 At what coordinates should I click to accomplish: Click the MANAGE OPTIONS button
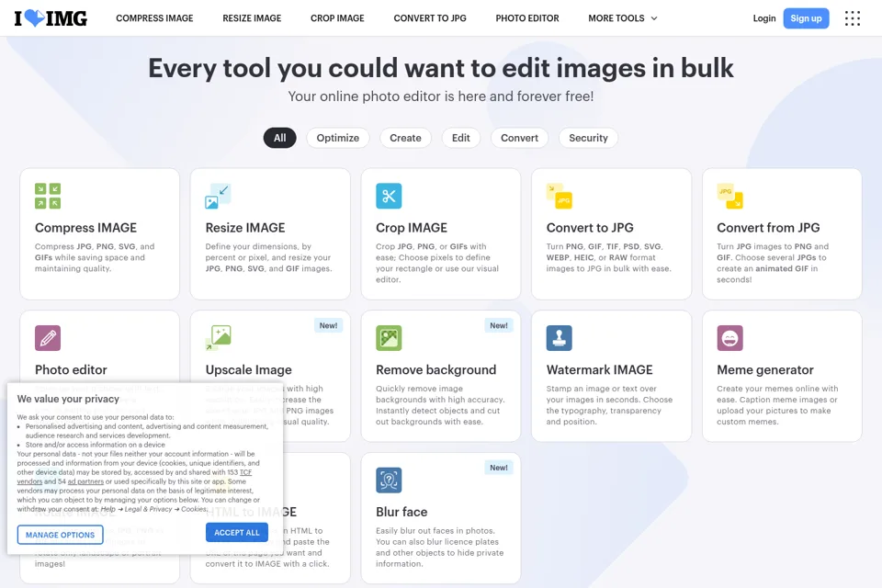coord(61,535)
